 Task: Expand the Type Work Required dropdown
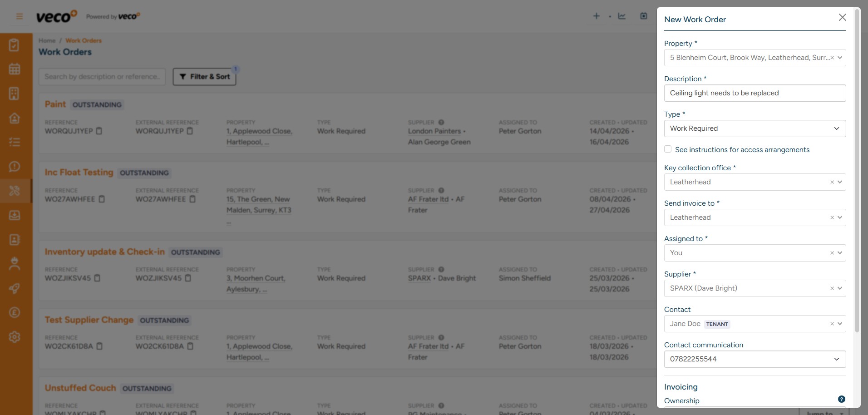tap(755, 128)
